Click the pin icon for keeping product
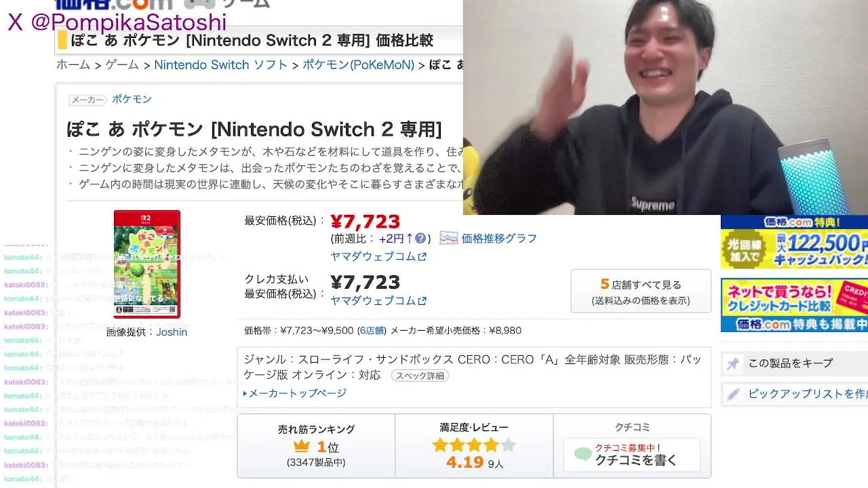 (x=733, y=363)
